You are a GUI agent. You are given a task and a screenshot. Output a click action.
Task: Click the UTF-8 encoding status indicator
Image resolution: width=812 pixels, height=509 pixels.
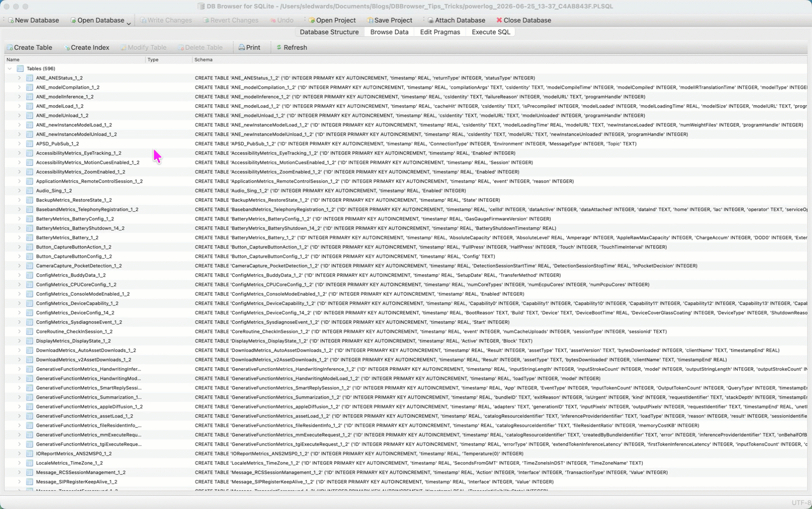[x=801, y=503]
